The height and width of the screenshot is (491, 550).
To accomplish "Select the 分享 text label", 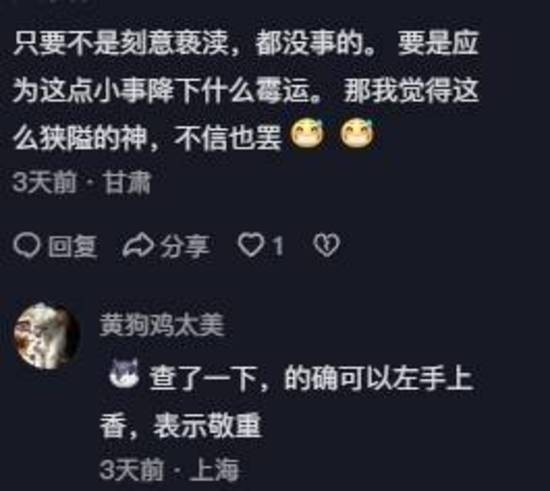I will (185, 246).
